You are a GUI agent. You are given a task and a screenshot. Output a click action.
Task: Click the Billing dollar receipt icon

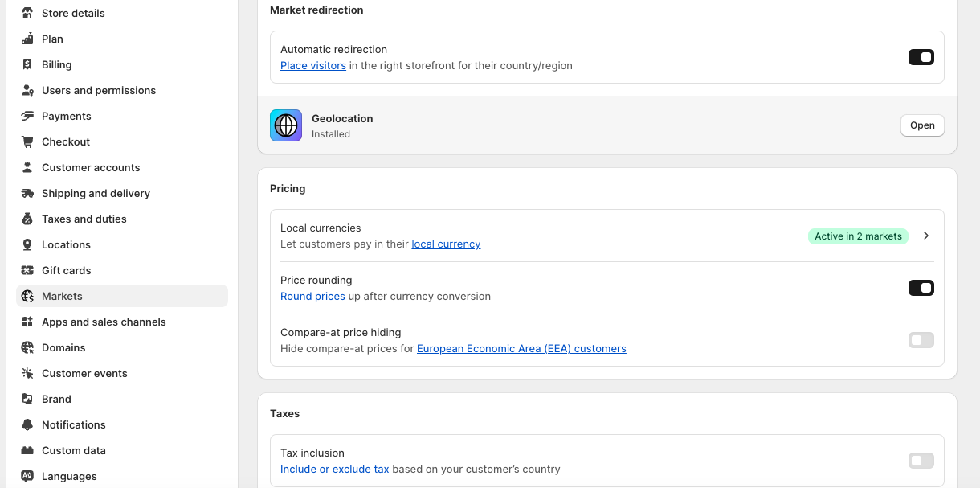pos(27,64)
